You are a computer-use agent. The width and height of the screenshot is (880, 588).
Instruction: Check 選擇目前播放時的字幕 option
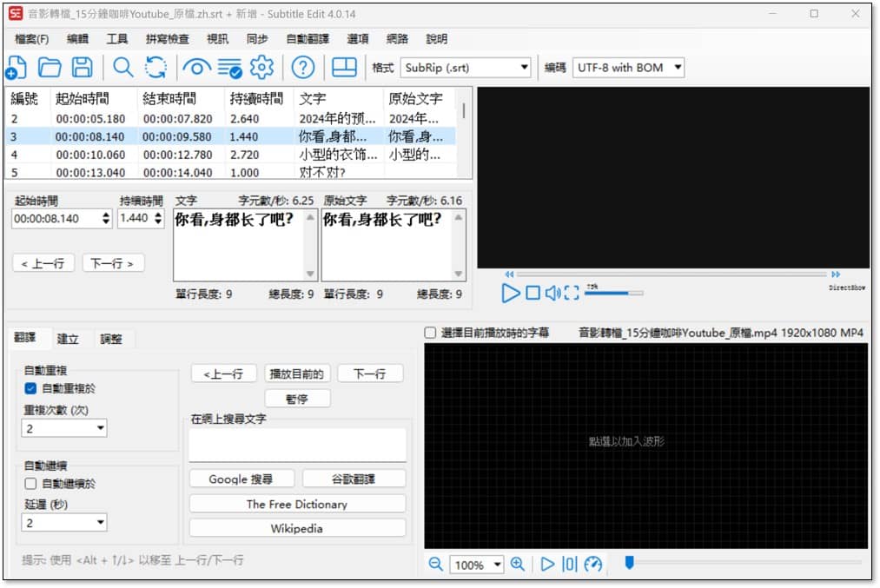(x=430, y=333)
